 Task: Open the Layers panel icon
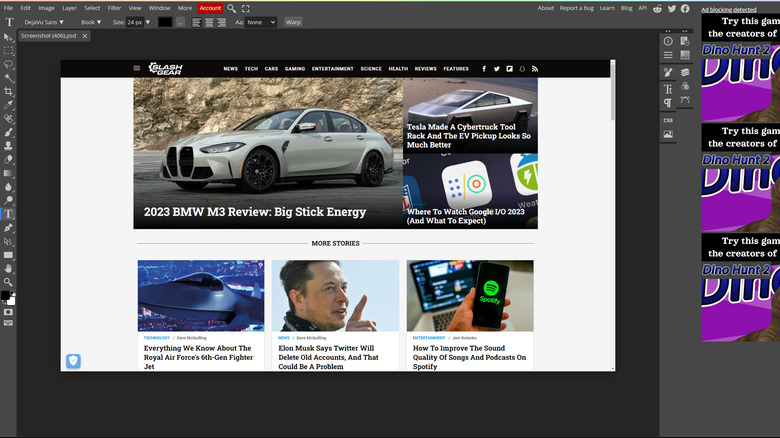click(685, 72)
